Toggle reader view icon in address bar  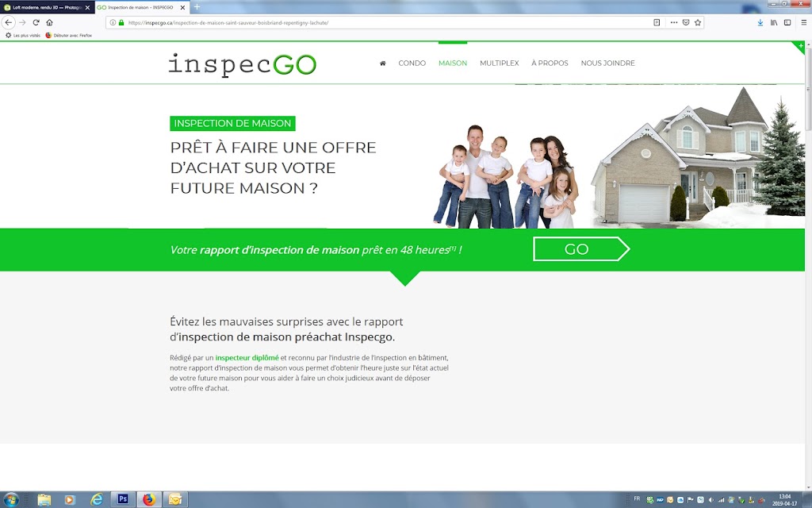(657, 22)
